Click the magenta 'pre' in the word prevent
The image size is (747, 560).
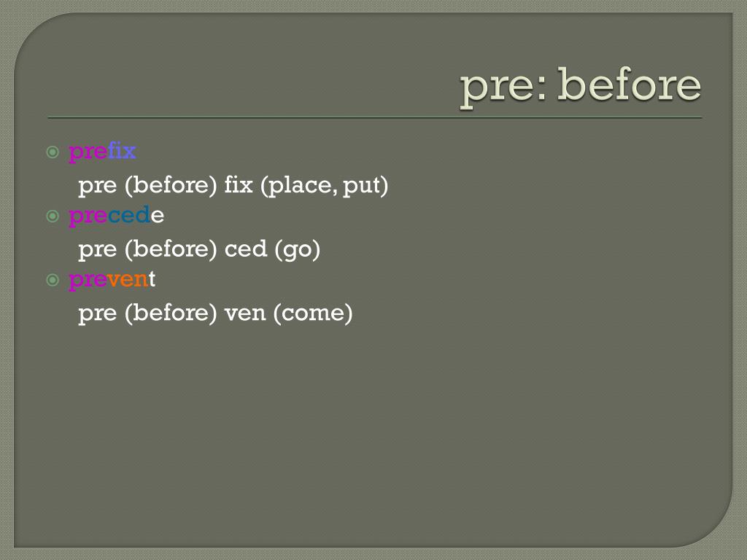[88, 281]
